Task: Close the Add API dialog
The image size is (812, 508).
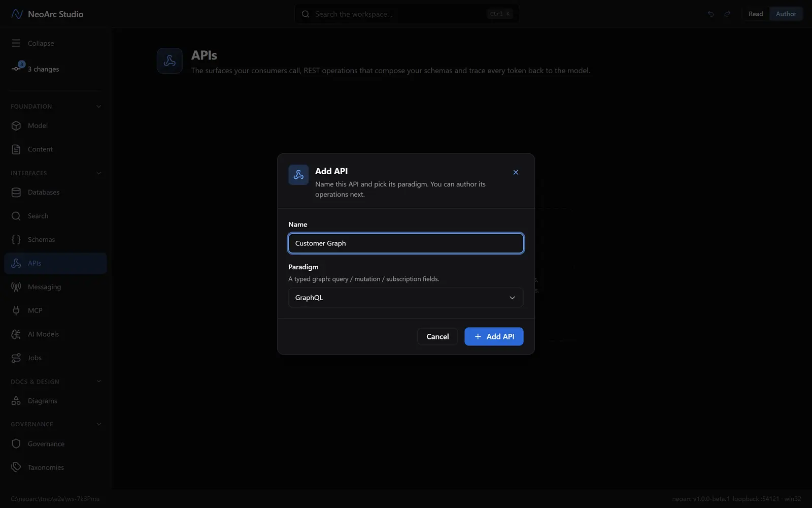Action: point(516,172)
